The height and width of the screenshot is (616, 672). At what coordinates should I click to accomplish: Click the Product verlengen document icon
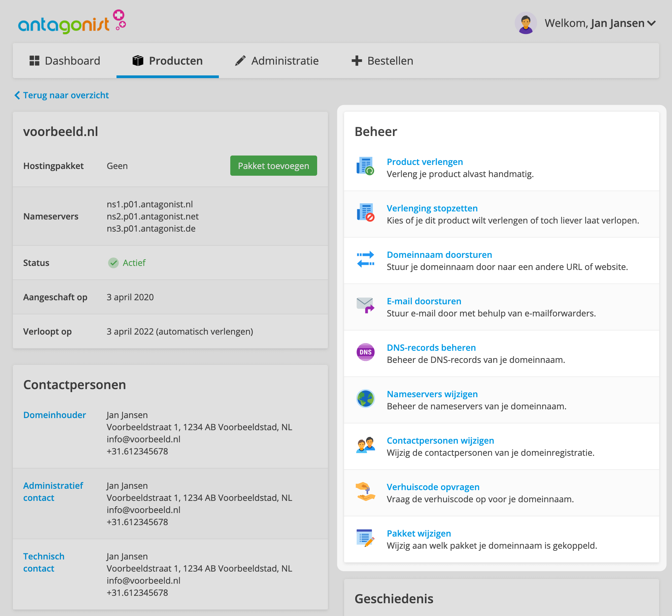365,166
